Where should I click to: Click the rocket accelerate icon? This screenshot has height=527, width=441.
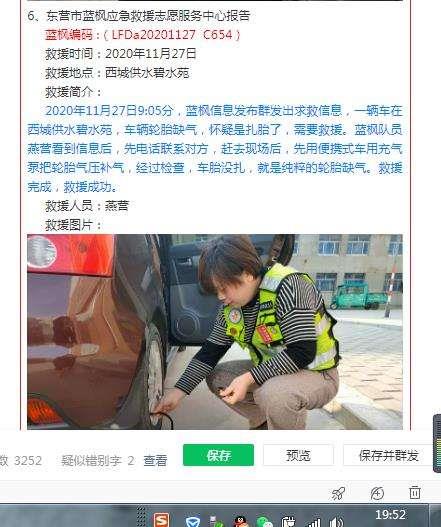point(338,493)
